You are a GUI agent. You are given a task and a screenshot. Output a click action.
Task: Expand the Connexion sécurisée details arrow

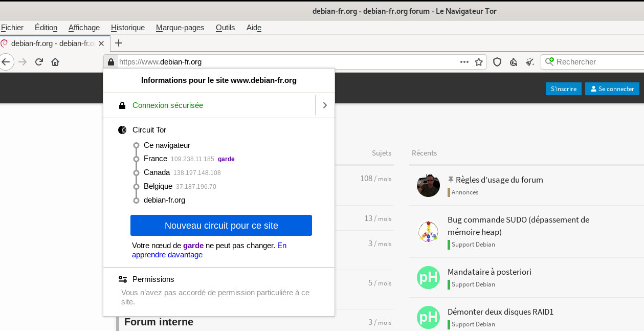coord(325,105)
